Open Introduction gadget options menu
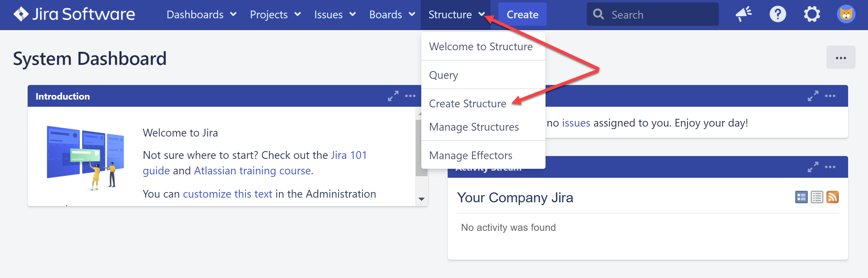The width and height of the screenshot is (868, 278). (x=410, y=96)
